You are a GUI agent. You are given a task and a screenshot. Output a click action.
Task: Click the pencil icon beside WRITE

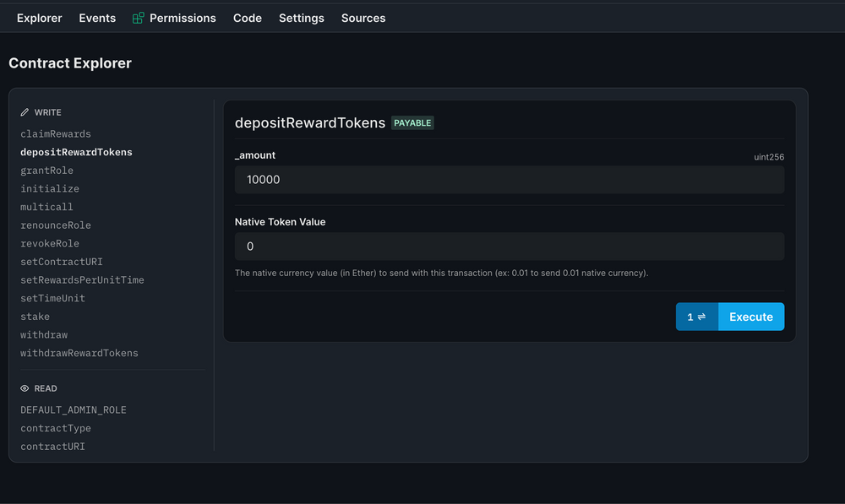coord(25,111)
